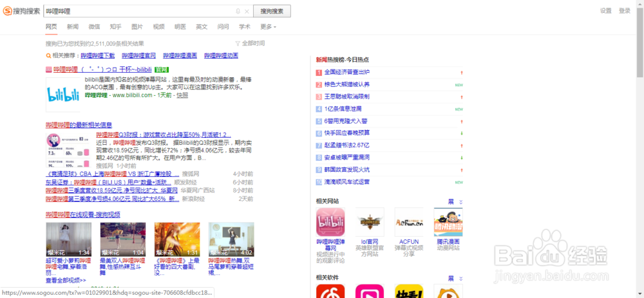Switch to the 微信 search tab

click(x=94, y=26)
